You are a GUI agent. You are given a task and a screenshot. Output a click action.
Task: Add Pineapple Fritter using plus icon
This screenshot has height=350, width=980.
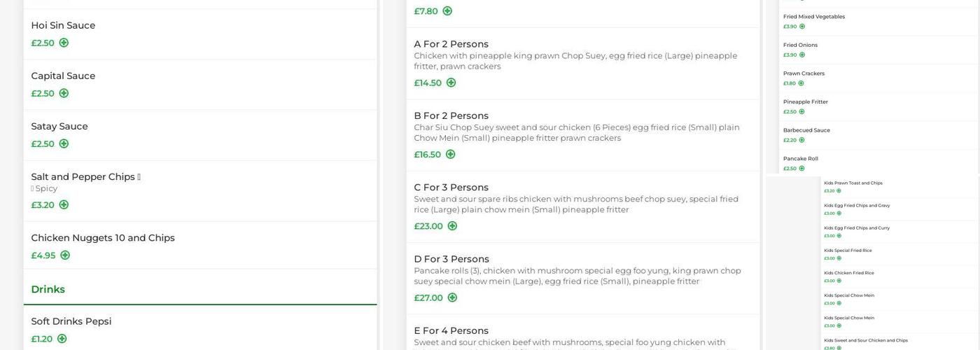coord(801,112)
